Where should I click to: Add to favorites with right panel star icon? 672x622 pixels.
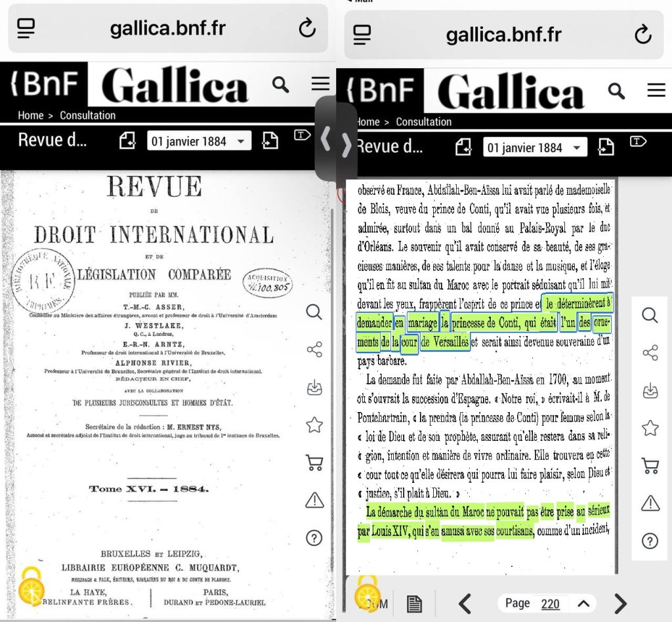pyautogui.click(x=650, y=428)
